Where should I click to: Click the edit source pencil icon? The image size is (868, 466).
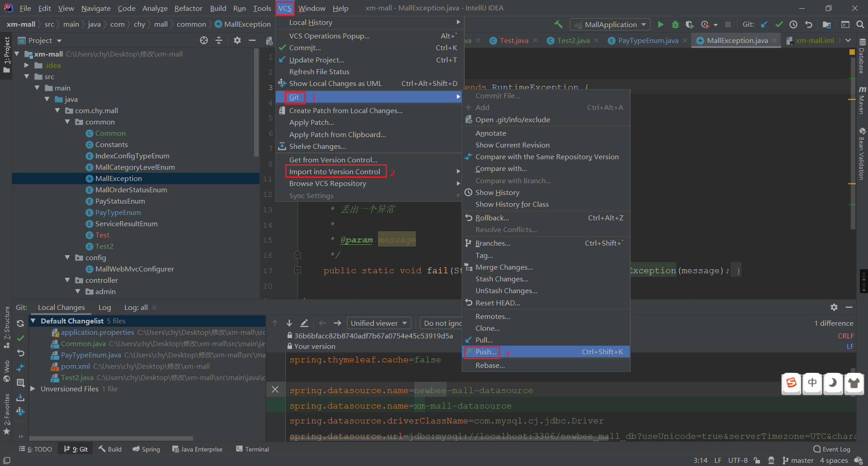click(x=304, y=323)
